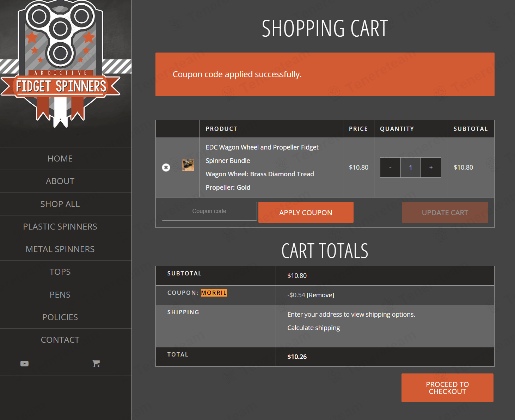Click the 'Coupon code applied successfully.' message
Screen dimensions: 515x420
[237, 74]
